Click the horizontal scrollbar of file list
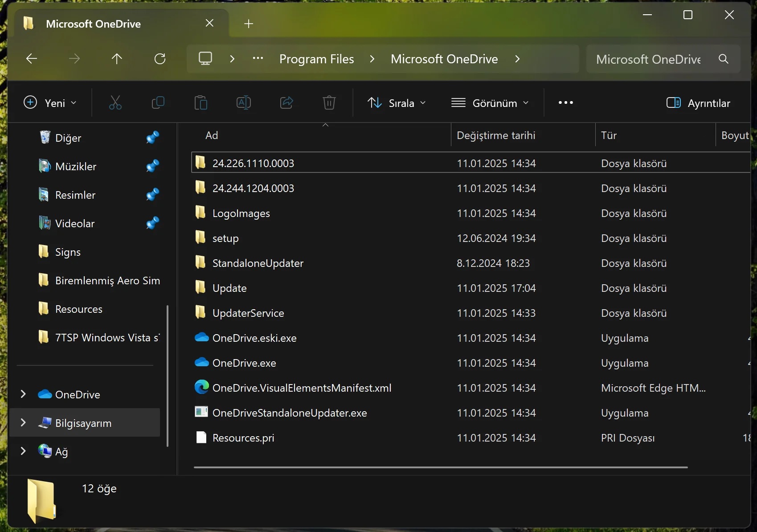Image resolution: width=757 pixels, height=532 pixels. (441, 467)
